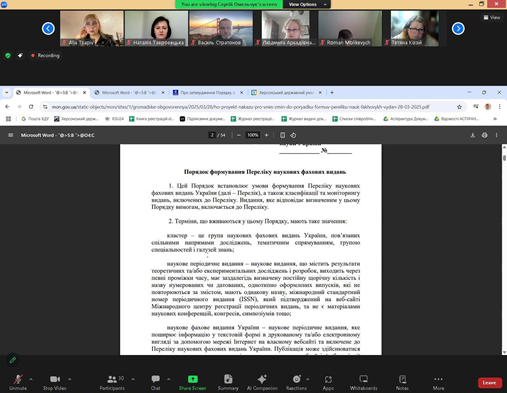Screen dimensions: 507x393
Task: Click the Share Screen button
Action: [x=192, y=382]
